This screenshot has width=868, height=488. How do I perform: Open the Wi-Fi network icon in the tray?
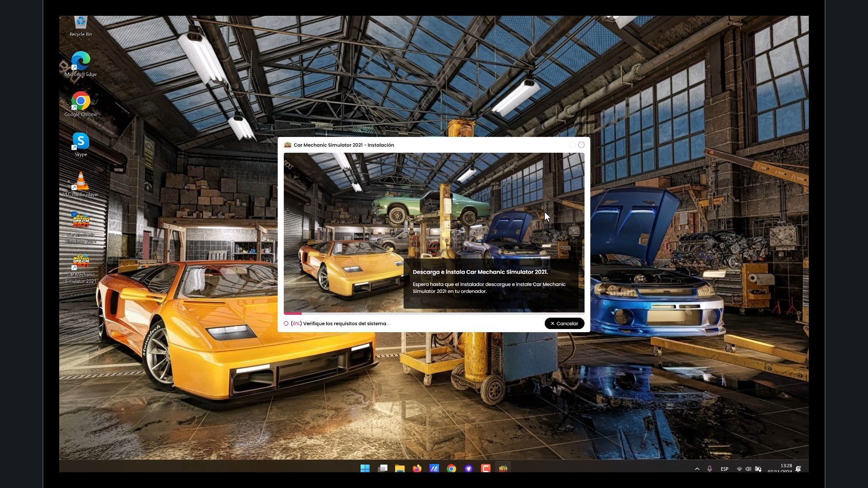coord(739,469)
